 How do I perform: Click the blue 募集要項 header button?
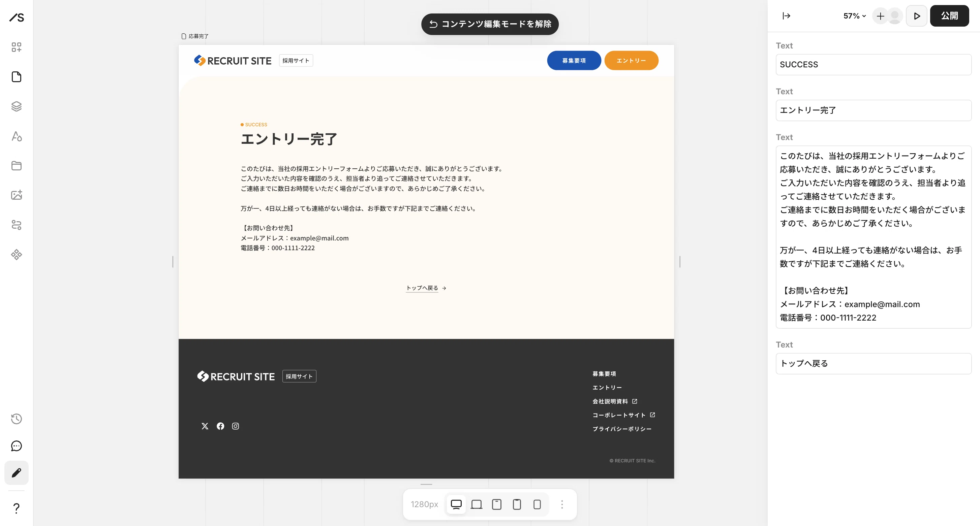(574, 60)
